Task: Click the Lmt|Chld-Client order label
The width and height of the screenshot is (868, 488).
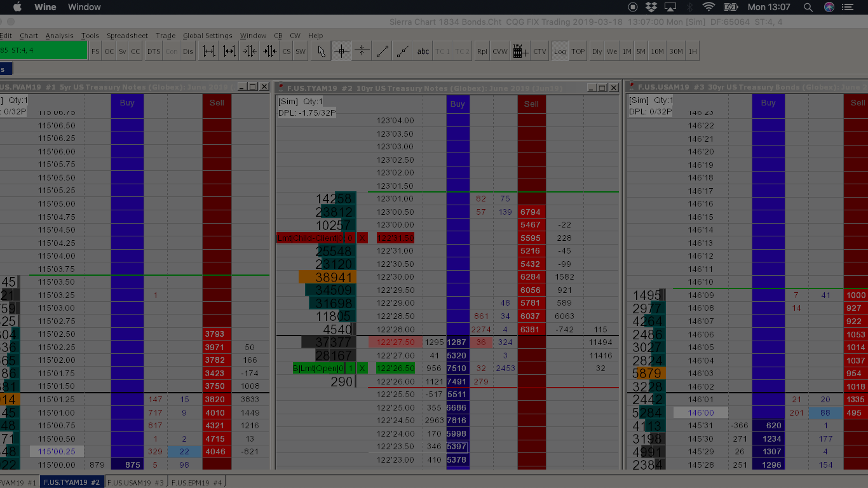Action: click(309, 238)
